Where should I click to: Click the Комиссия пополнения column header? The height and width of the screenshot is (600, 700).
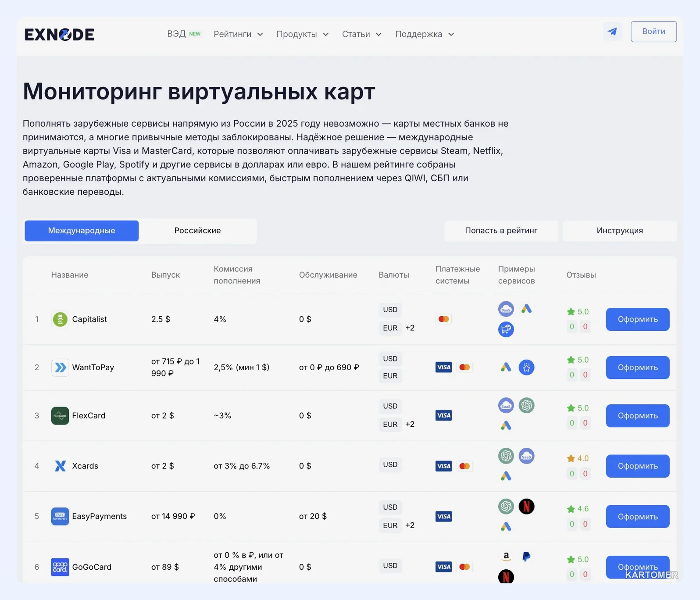(x=237, y=275)
